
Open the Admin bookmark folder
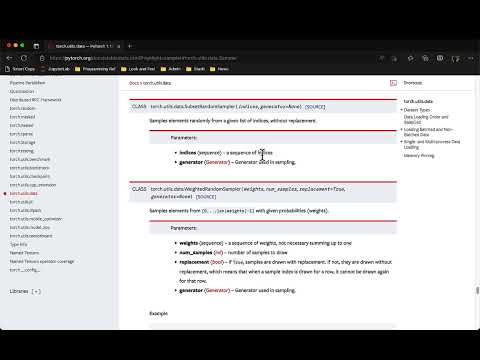tap(171, 69)
